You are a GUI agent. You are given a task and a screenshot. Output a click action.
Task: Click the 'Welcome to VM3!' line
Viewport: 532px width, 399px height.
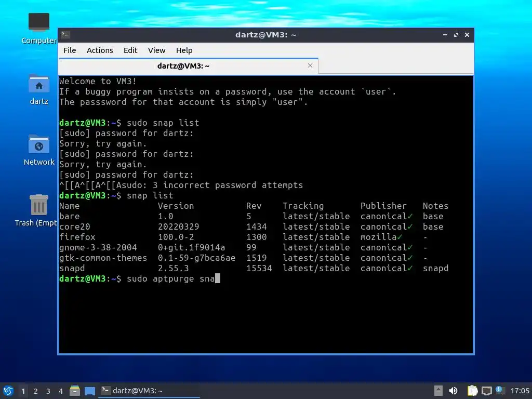[98, 81]
